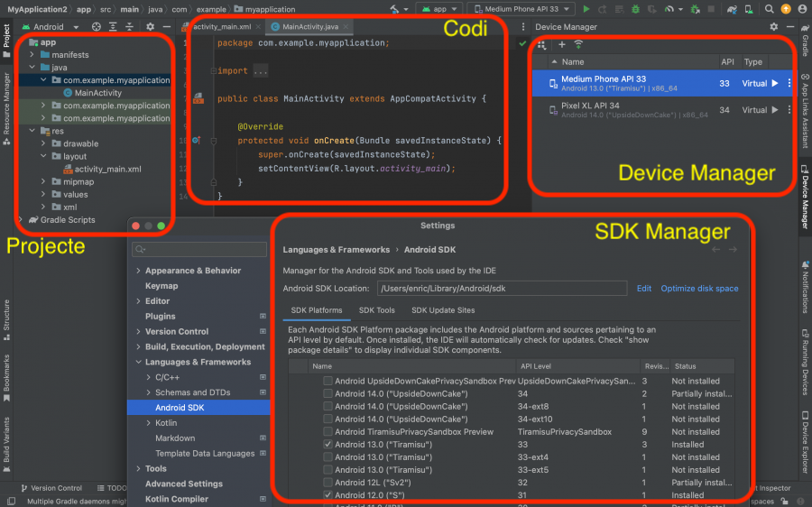The height and width of the screenshot is (507, 812).
Task: Click Edit link for Android SDK Location
Action: click(643, 289)
